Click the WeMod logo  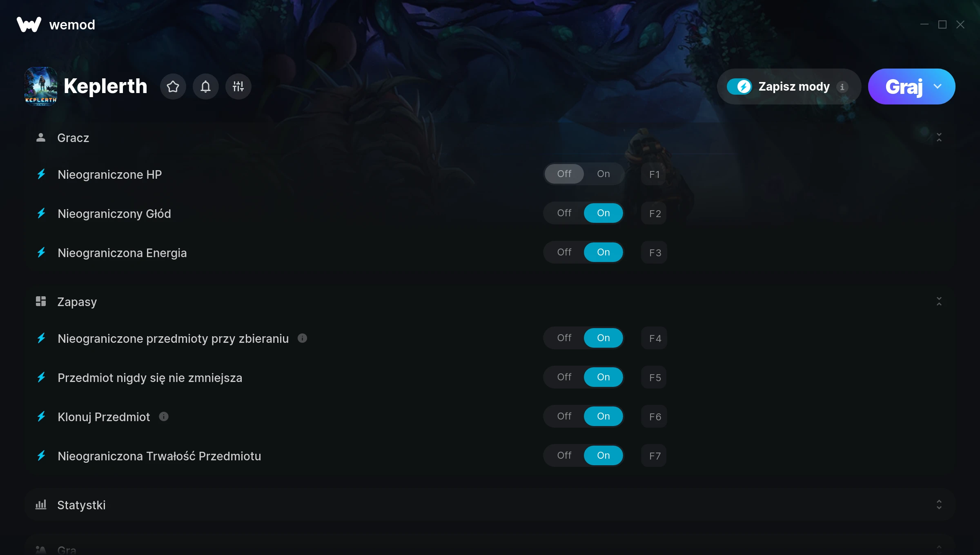29,24
